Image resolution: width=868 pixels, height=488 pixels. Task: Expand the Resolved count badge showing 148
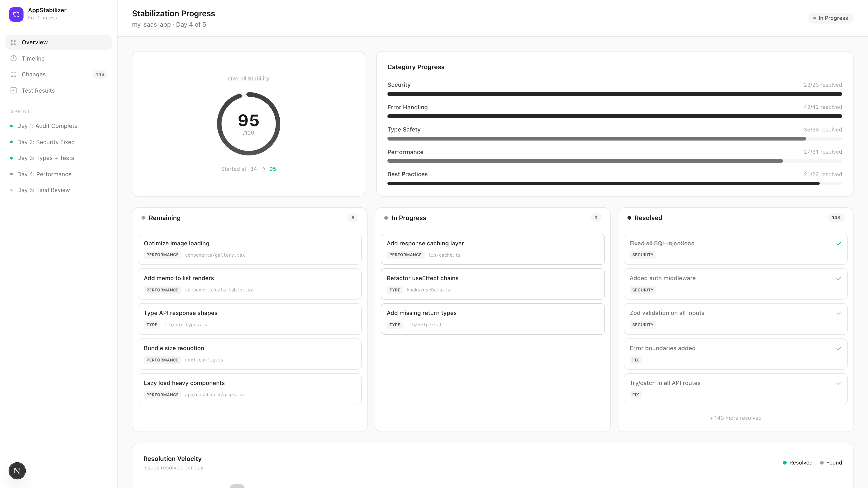coord(836,218)
